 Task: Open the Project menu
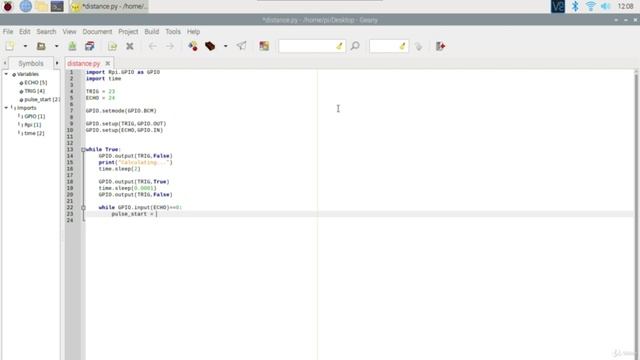tap(128, 31)
